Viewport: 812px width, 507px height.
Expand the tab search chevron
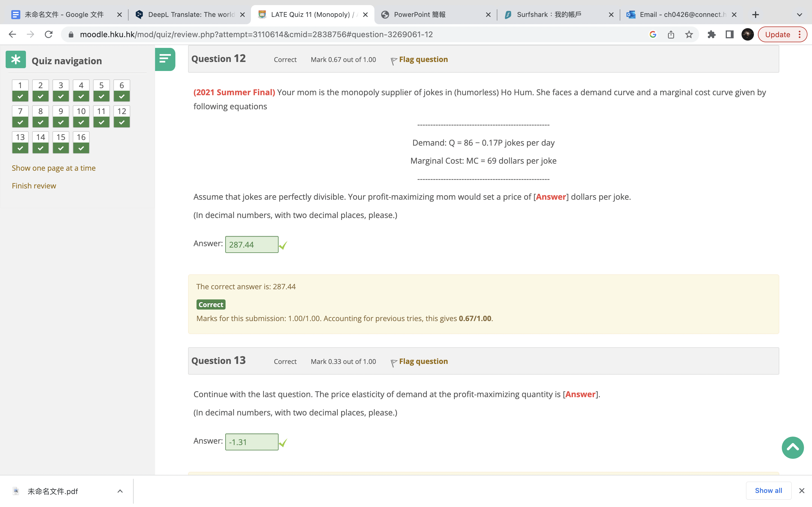[x=799, y=15]
